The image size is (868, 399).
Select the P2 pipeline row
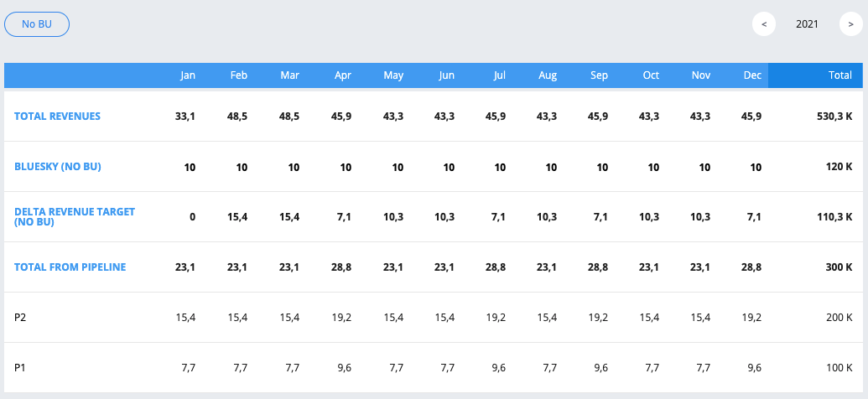coord(434,318)
